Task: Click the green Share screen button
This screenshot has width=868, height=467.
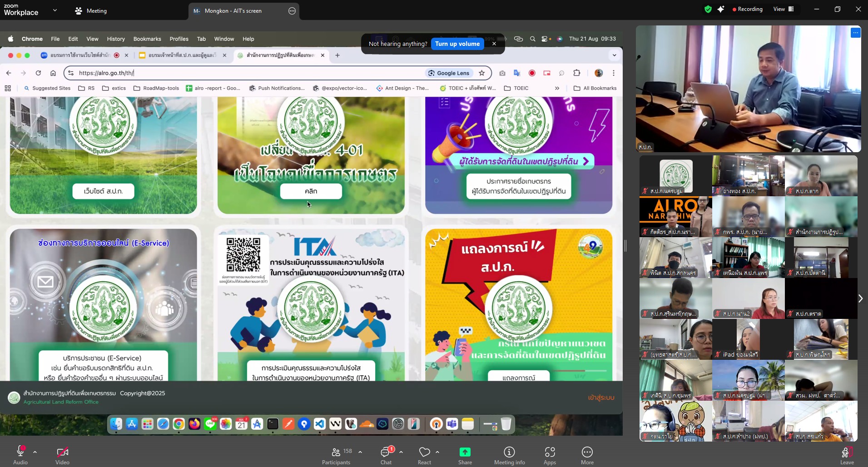Action: (465, 452)
